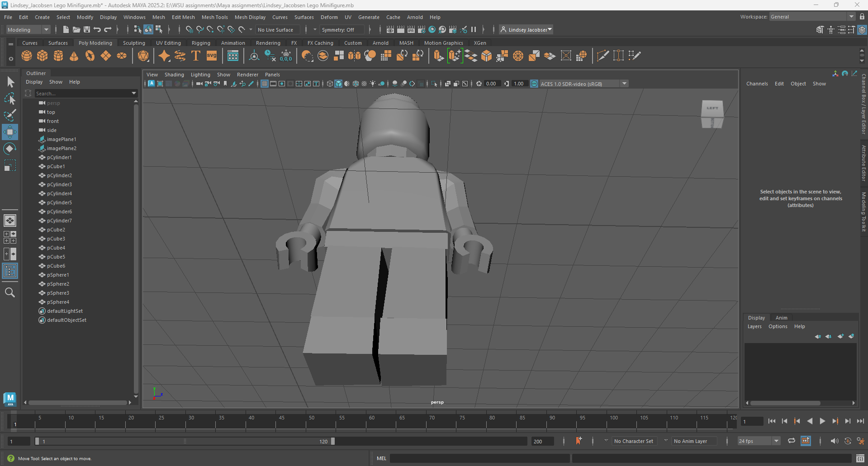Open the Mesh Tools menu
This screenshot has height=466, width=868.
tap(214, 17)
